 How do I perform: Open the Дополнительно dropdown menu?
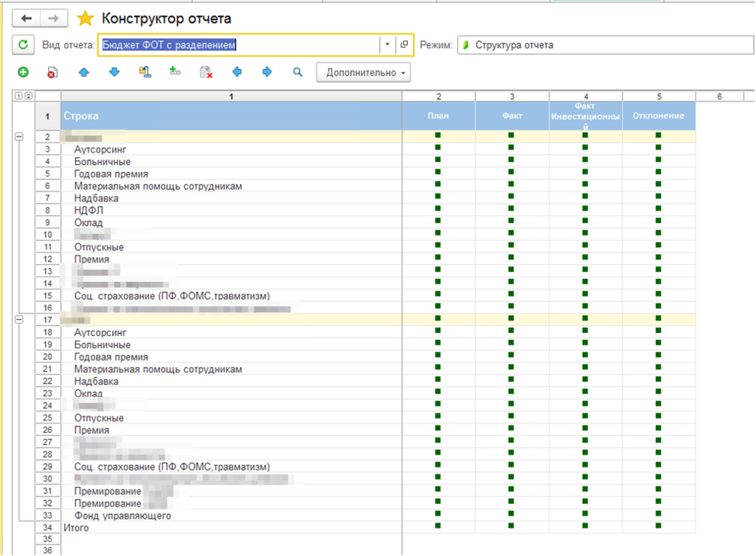click(364, 72)
